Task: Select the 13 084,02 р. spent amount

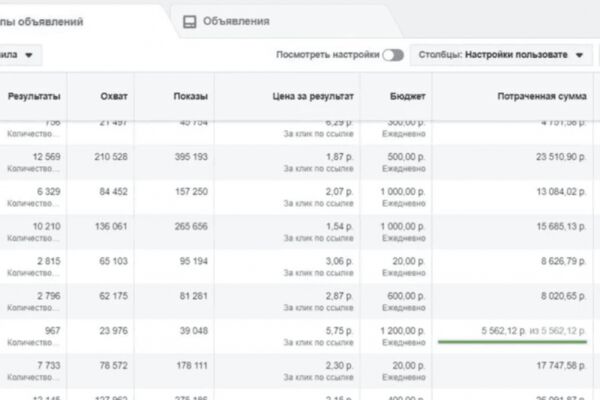Action: point(561,191)
